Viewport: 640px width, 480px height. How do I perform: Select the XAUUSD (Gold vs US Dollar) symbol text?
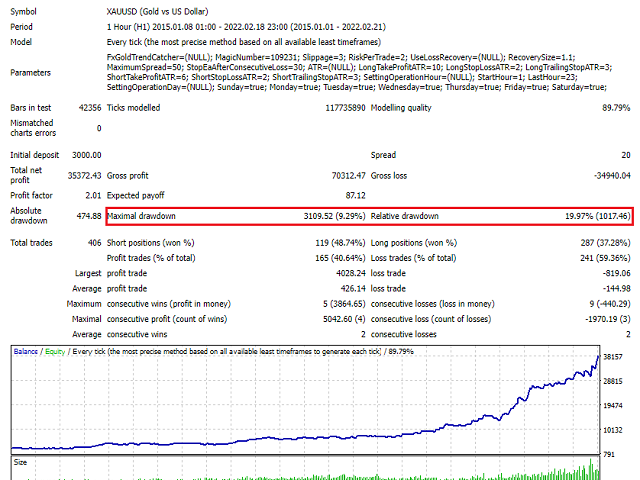[x=157, y=11]
